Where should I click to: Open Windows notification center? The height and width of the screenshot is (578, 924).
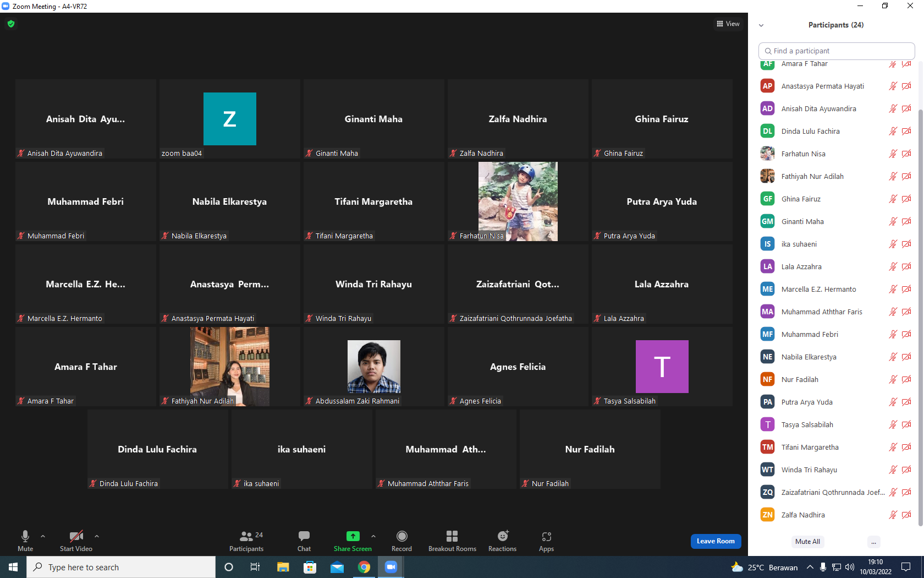coord(906,567)
